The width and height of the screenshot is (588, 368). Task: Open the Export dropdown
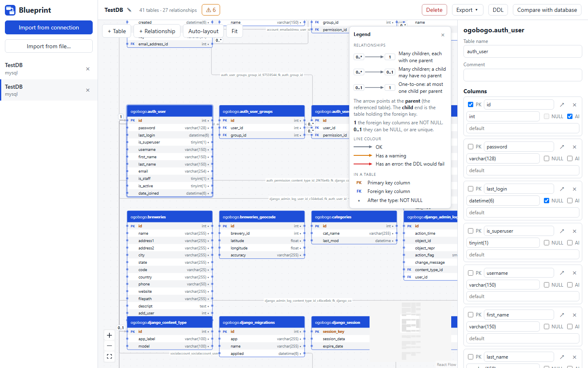[468, 10]
